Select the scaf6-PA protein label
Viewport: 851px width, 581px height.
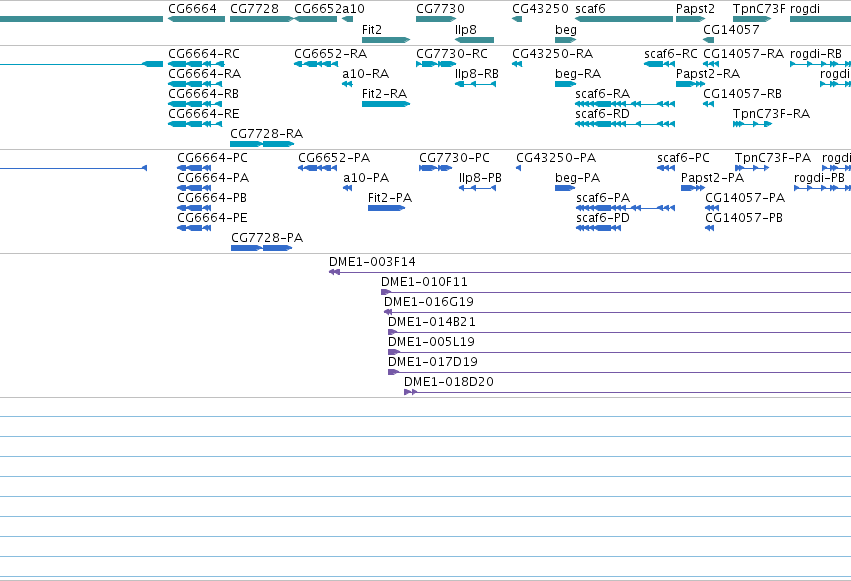[x=603, y=197]
